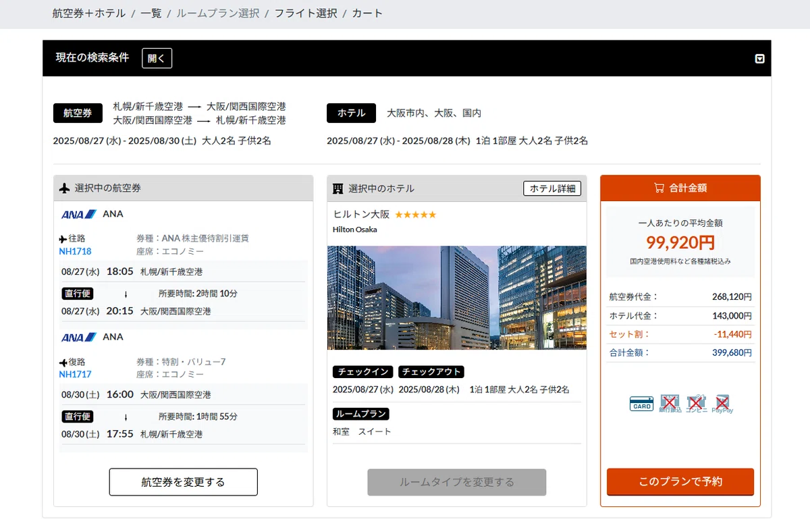The height and width of the screenshot is (532, 810).
Task: Go to the フライト選択 breadcrumb
Action: tap(306, 13)
